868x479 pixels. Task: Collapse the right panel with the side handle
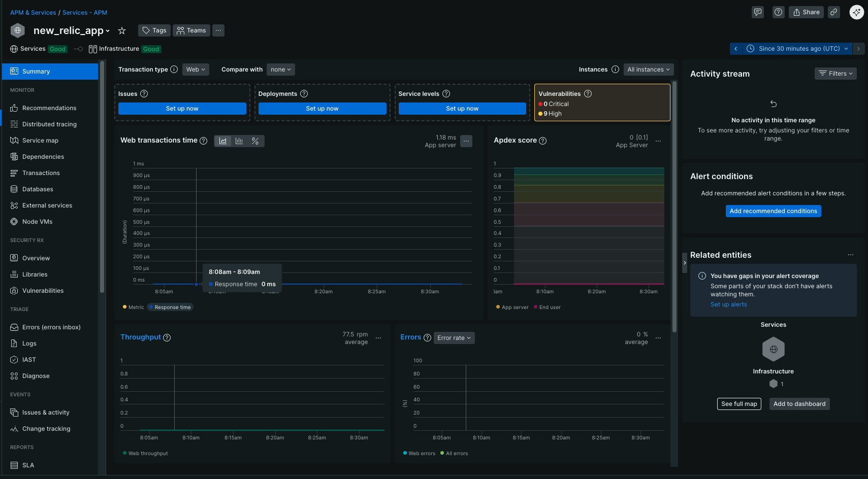pos(685,263)
